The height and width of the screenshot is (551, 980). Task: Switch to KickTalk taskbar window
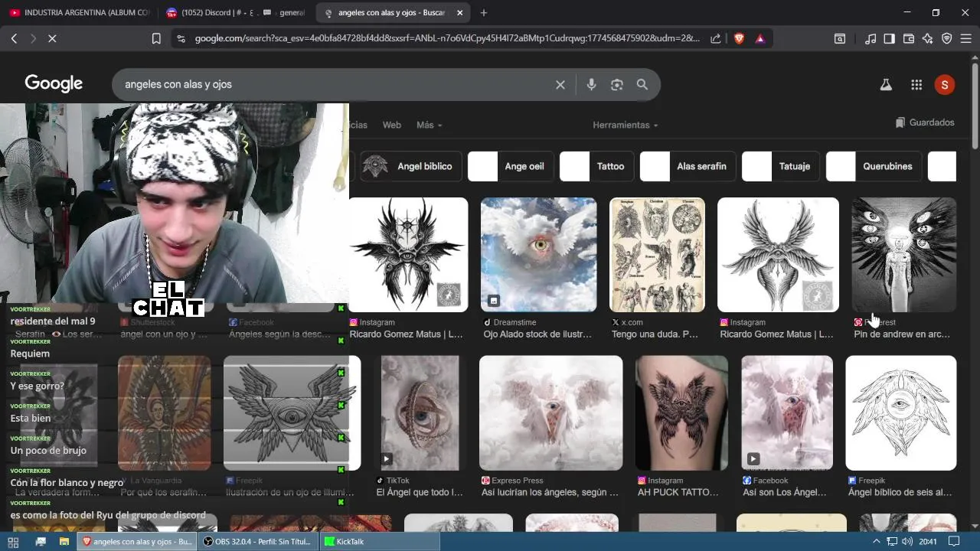[379, 542]
